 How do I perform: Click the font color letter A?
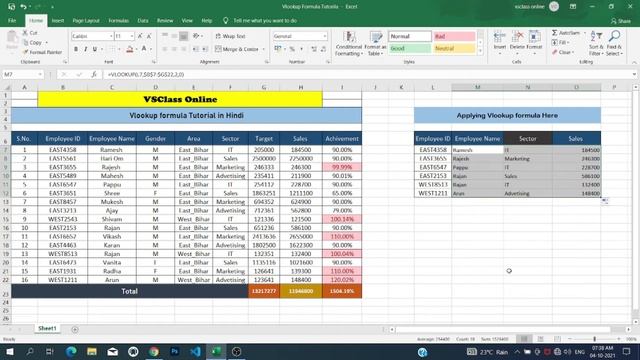pos(144,49)
